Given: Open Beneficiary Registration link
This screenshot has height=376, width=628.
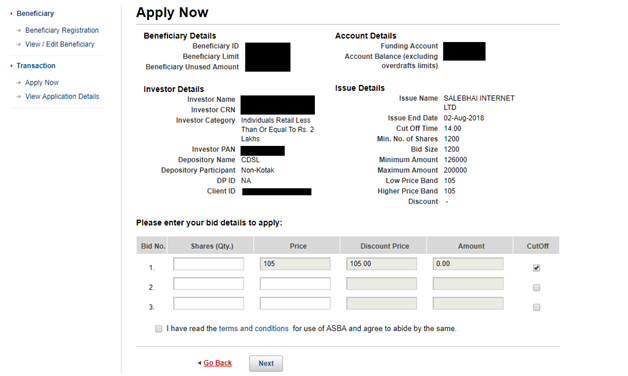Looking at the screenshot, I should [62, 30].
